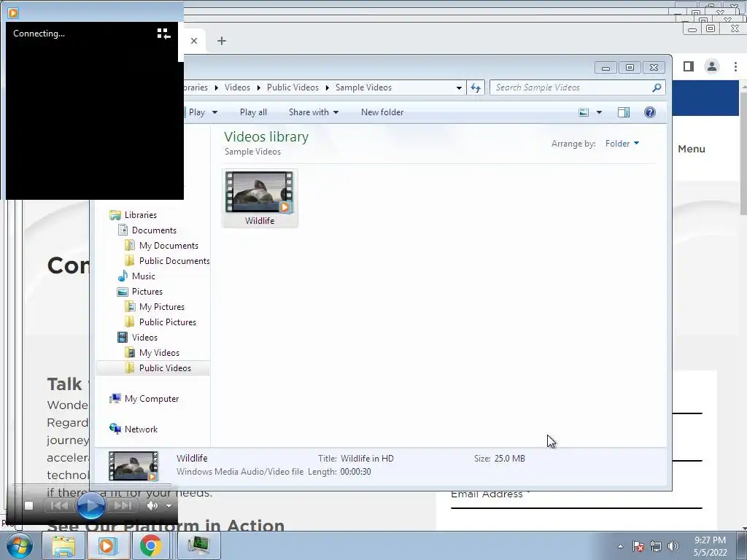Create a New folder
The width and height of the screenshot is (747, 560).
[382, 112]
